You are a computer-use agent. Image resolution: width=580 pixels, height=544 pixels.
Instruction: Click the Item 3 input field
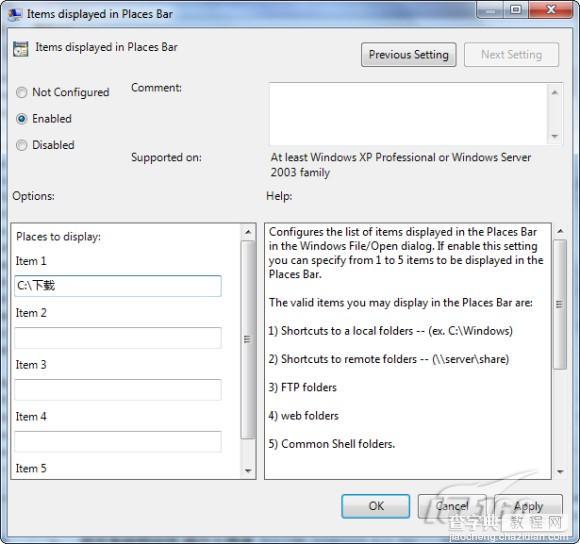[x=118, y=389]
